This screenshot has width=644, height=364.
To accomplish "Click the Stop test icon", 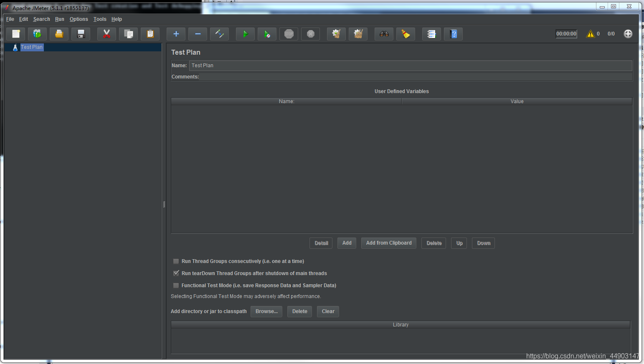I will 289,34.
